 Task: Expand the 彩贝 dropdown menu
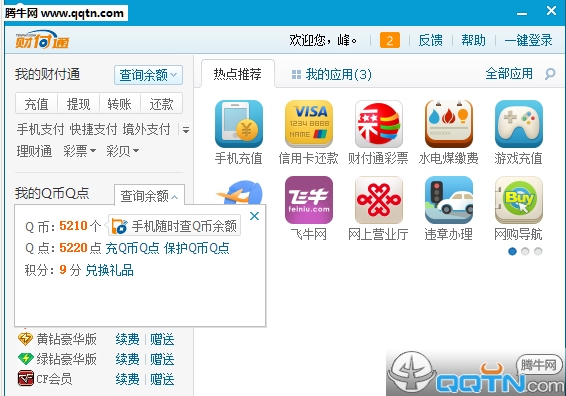[123, 151]
